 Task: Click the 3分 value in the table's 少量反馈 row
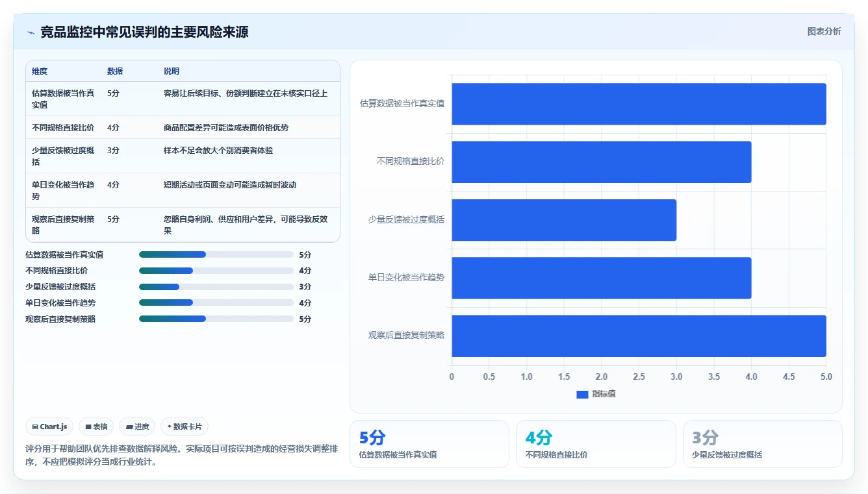pos(113,150)
